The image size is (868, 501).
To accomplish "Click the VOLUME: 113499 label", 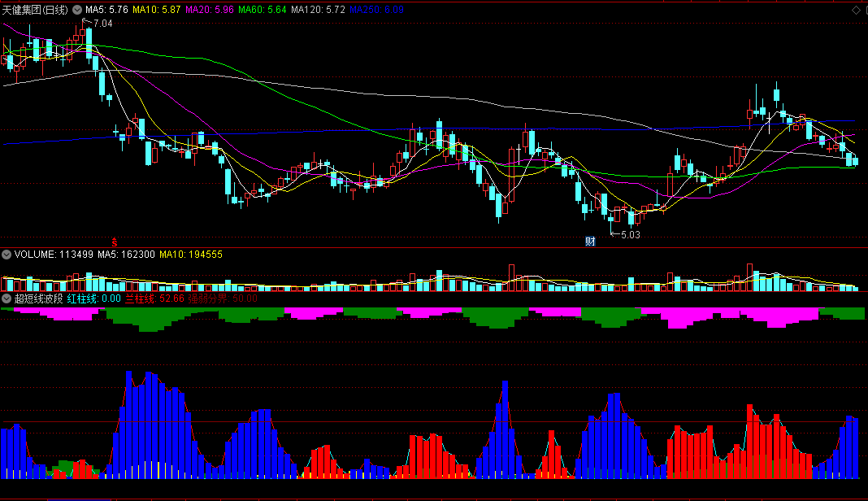I will pyautogui.click(x=54, y=255).
